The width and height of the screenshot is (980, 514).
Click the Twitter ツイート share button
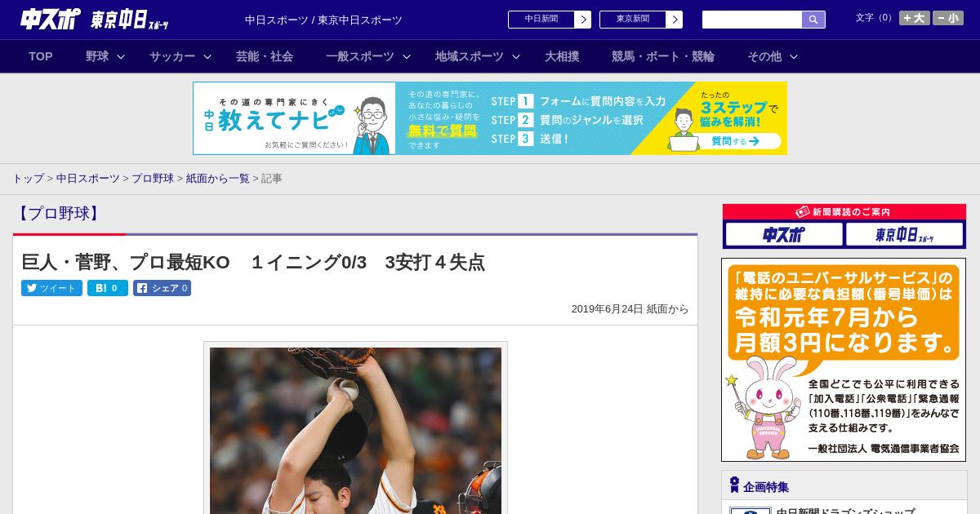[51, 288]
